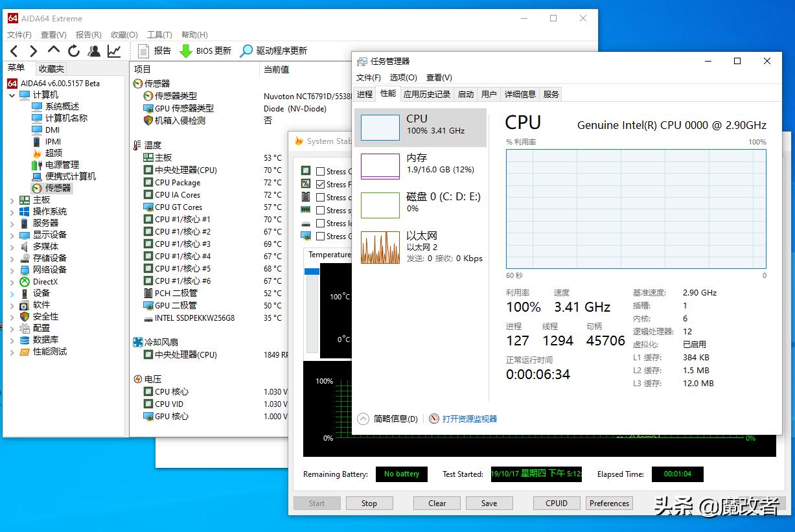The image size is (795, 532).
Task: Enable the Stress CPU checkbox
Action: point(320,171)
